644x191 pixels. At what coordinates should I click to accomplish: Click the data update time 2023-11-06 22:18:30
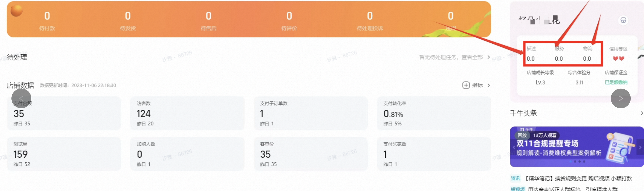(x=94, y=85)
